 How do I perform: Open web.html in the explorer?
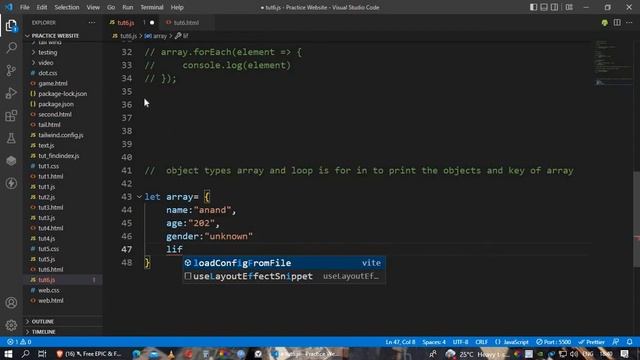[x=51, y=300]
